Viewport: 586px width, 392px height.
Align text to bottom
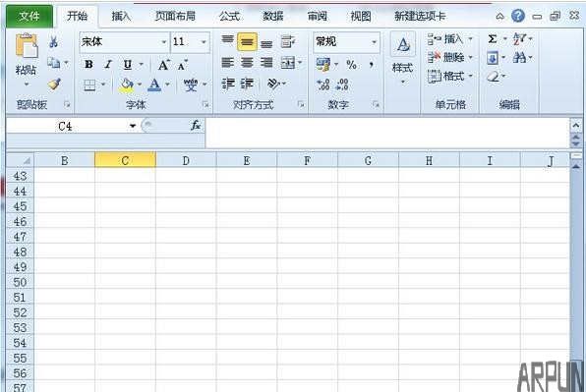[266, 43]
